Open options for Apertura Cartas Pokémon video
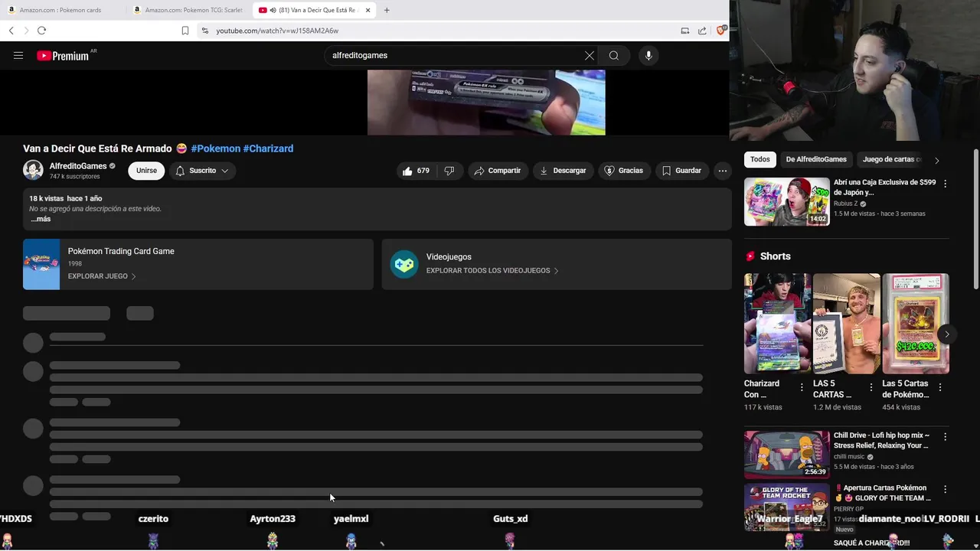The image size is (980, 551). tap(945, 489)
